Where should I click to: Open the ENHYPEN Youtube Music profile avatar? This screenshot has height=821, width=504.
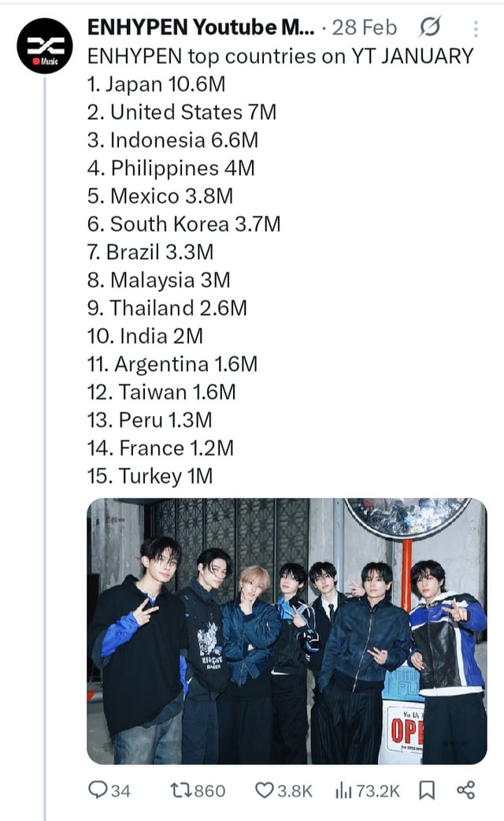click(x=45, y=46)
